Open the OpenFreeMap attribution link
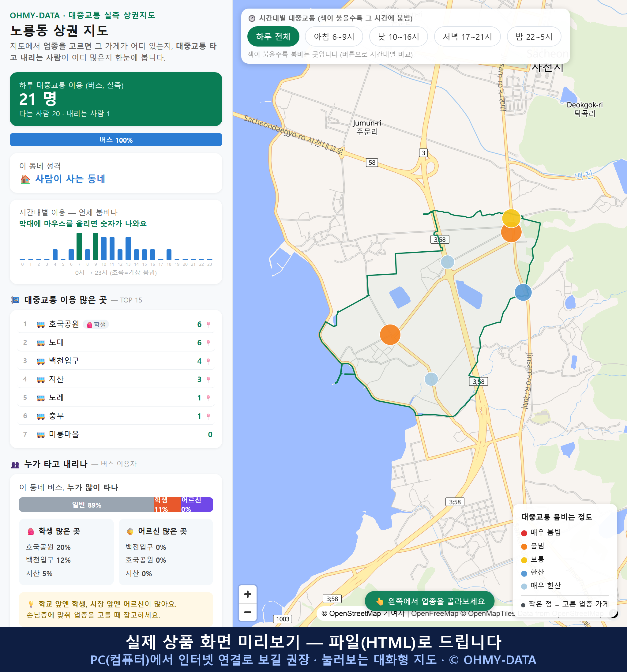This screenshot has height=672, width=627. point(435,614)
